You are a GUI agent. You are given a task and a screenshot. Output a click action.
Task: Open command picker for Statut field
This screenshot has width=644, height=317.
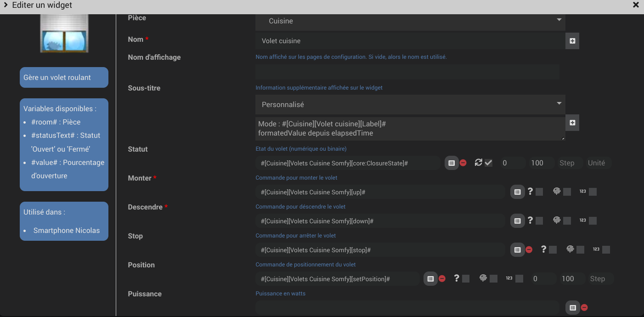[452, 163]
